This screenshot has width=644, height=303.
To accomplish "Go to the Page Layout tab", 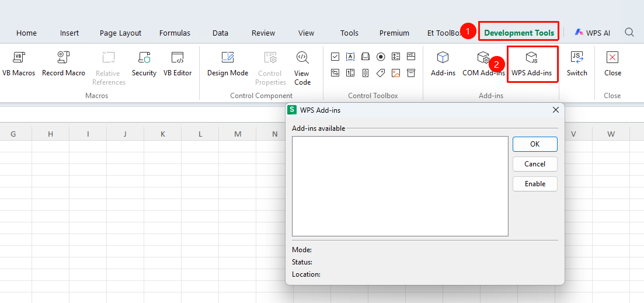I will click(120, 33).
